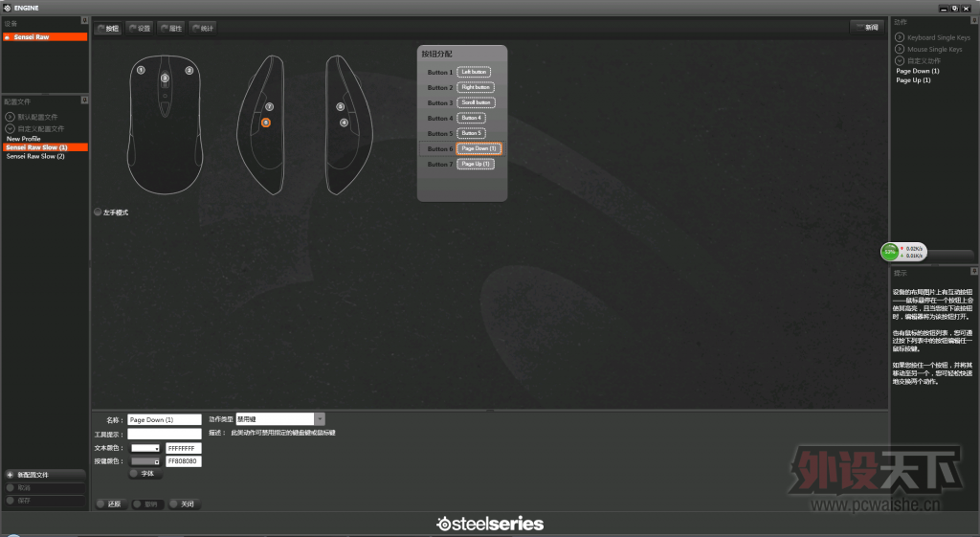Focus the FF808080 key color hex field
Viewport: 980px width, 537px height.
[183, 461]
